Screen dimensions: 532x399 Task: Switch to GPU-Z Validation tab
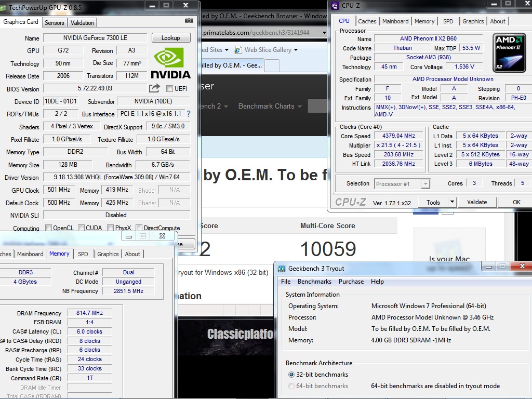(x=82, y=23)
